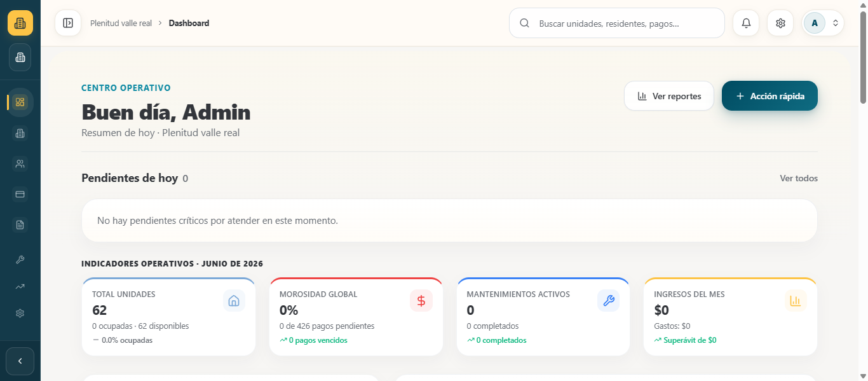Open the sidebar settings gear icon

coord(20,313)
